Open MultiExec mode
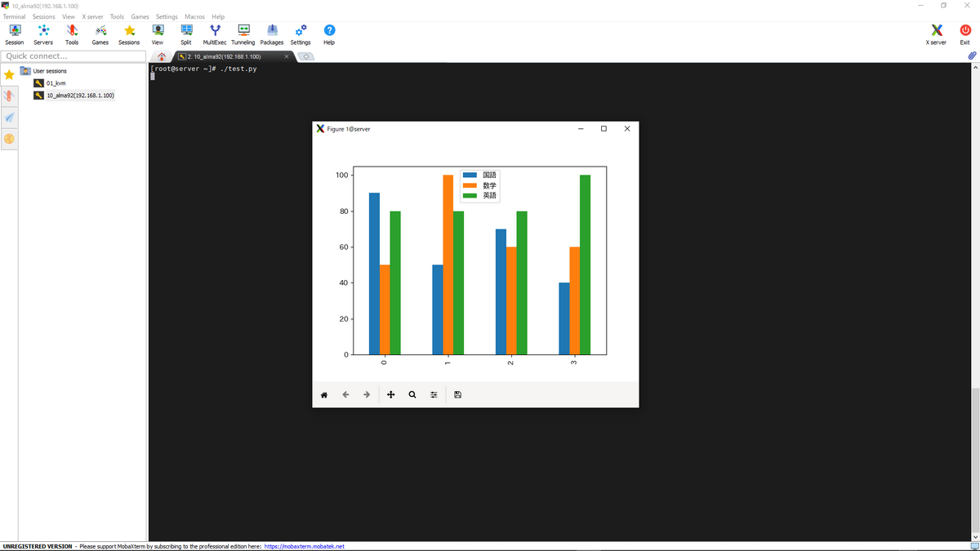980x551 pixels. click(x=215, y=33)
